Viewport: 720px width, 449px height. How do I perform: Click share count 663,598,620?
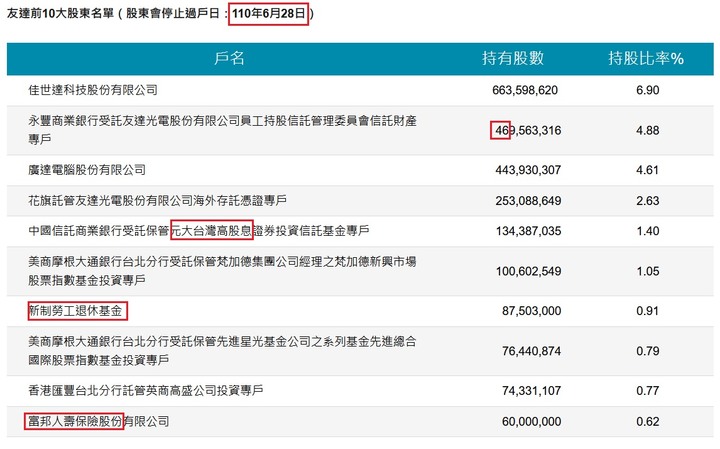525,90
